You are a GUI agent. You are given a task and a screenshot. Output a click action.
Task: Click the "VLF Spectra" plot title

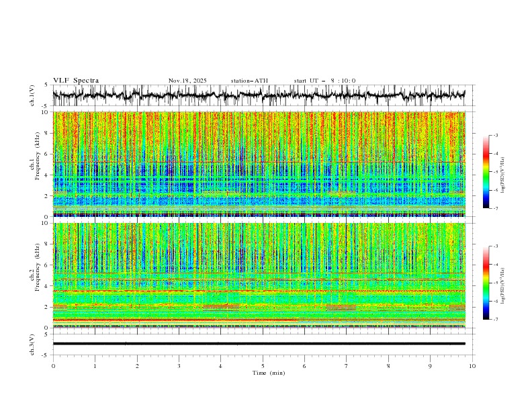point(76,81)
